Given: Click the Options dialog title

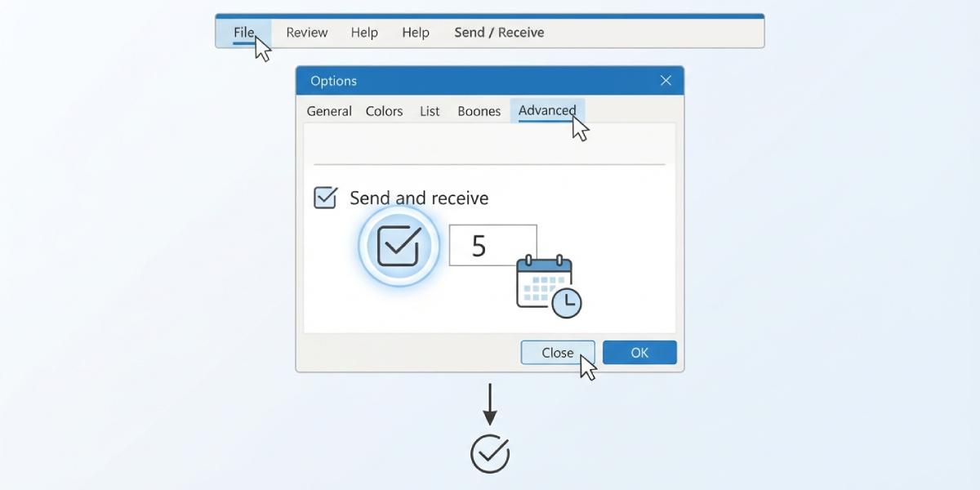Looking at the screenshot, I should pyautogui.click(x=333, y=81).
